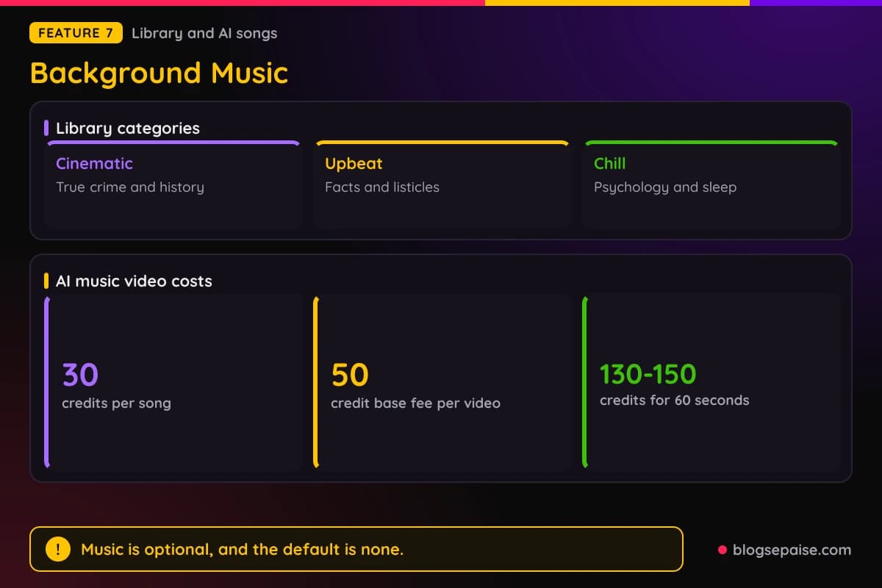This screenshot has height=588, width=882.
Task: Click the 'Music is optional' notice text
Action: click(x=243, y=549)
